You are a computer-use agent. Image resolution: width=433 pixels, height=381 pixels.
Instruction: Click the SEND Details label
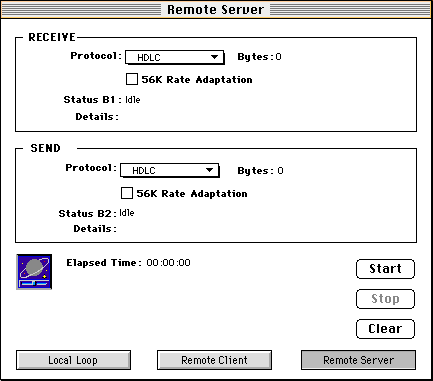point(95,229)
